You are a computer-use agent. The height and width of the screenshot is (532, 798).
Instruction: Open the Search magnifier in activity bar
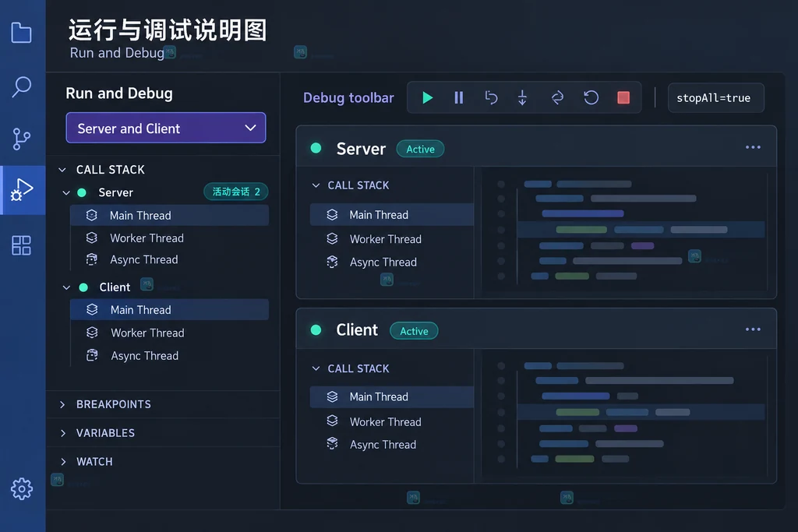point(21,87)
